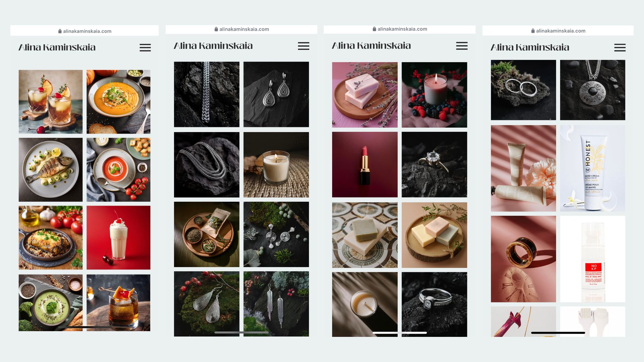Image resolution: width=644 pixels, height=362 pixels.
Task: Click the alinakaminskaia.com URL in second mockup
Action: [x=244, y=29]
